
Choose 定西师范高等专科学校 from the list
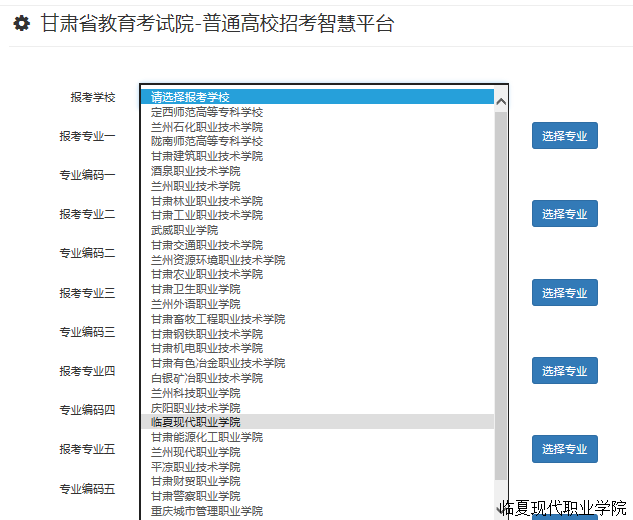coord(318,112)
